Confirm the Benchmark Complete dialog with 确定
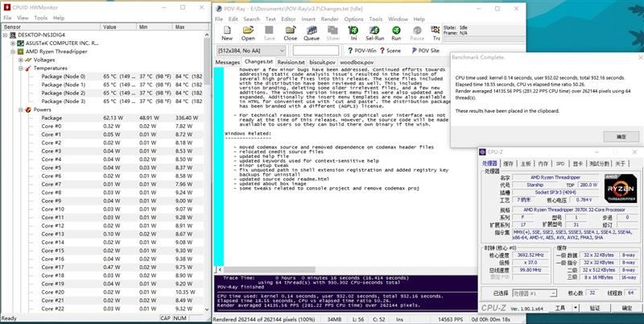 [x=621, y=136]
